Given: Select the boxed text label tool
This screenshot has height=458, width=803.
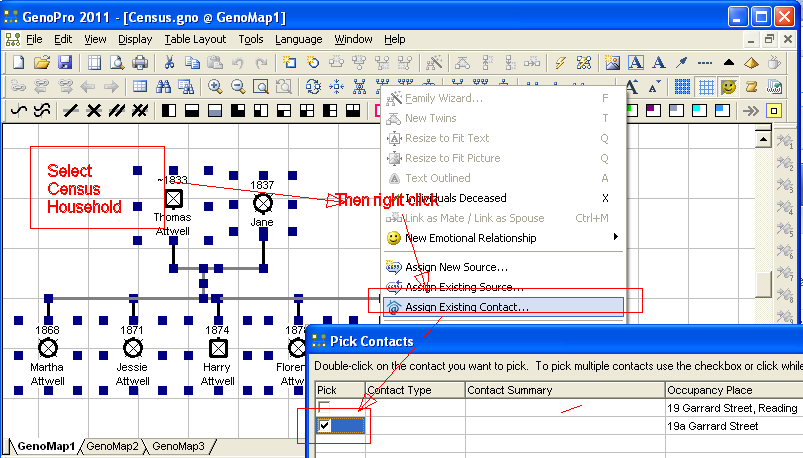Looking at the screenshot, I should point(636,63).
